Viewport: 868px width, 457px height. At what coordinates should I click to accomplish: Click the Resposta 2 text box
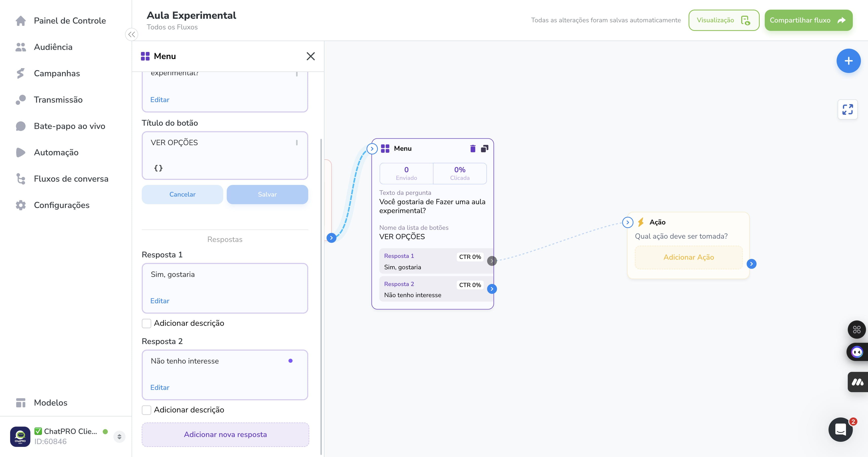pyautogui.click(x=225, y=375)
